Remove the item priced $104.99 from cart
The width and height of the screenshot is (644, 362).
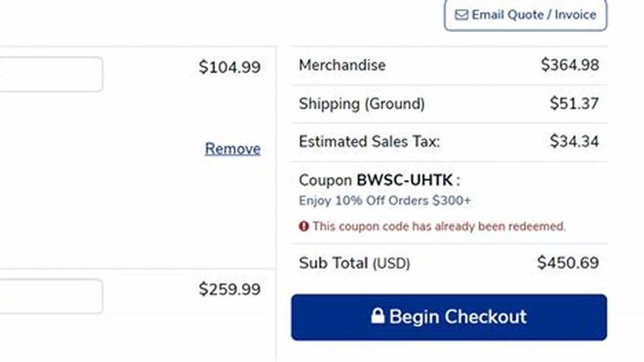pos(232,149)
